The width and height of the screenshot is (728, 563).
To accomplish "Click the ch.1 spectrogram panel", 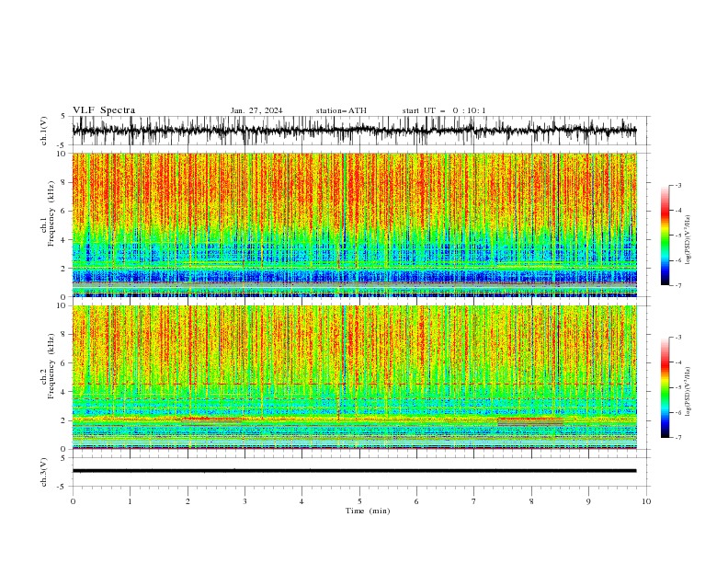I will click(354, 224).
